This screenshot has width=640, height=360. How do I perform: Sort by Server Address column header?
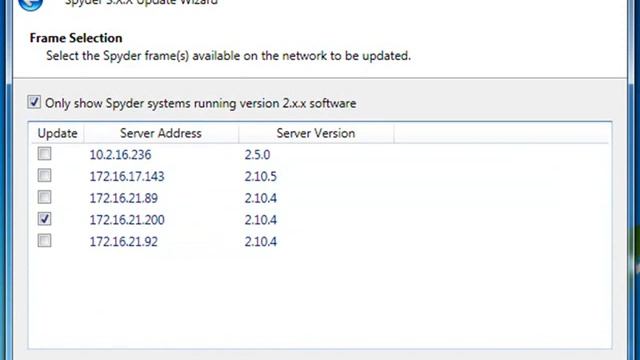pos(161,133)
